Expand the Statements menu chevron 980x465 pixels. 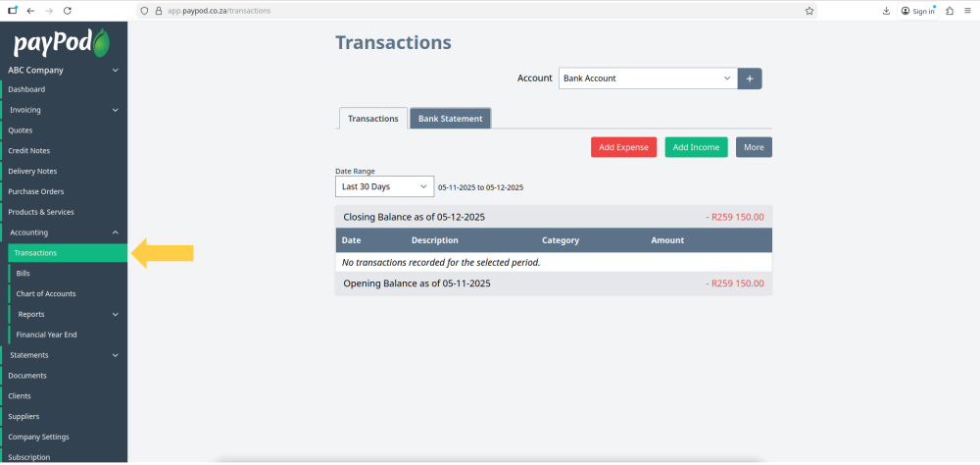(115, 355)
